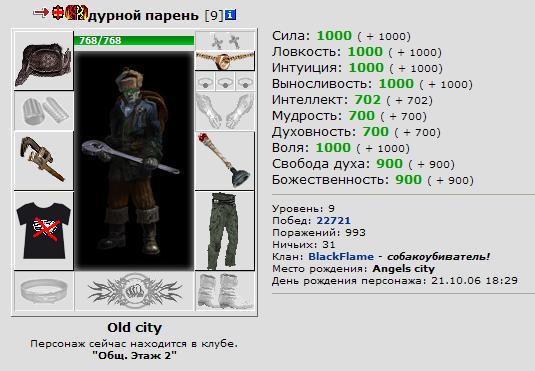Click the Божественность stat line
This screenshot has width=535, height=371.
pos(373,180)
